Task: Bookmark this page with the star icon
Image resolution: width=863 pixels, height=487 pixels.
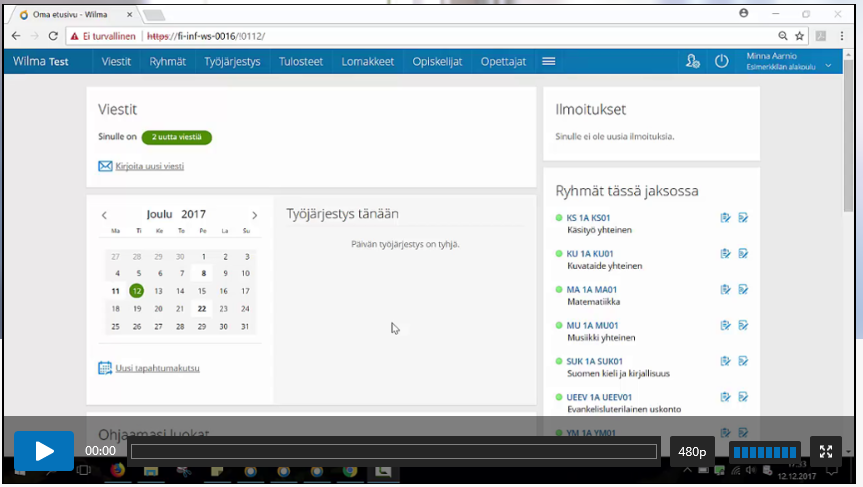Action: 799,35
